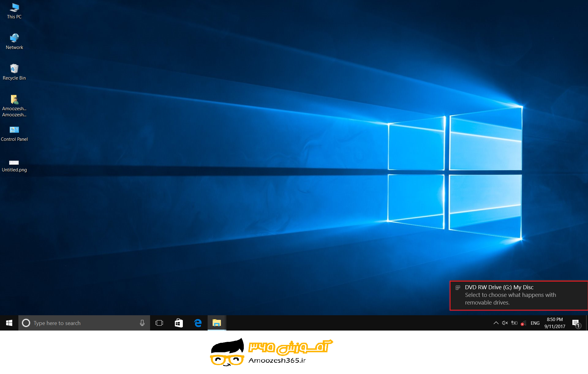
Task: Select the Recycle Bin icon
Action: coord(14,72)
